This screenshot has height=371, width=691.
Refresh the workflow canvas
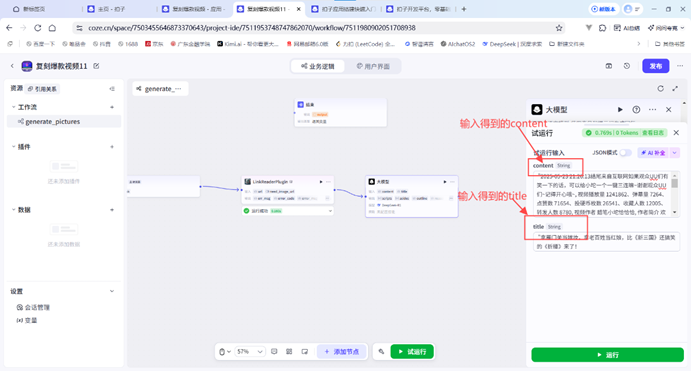coord(660,89)
